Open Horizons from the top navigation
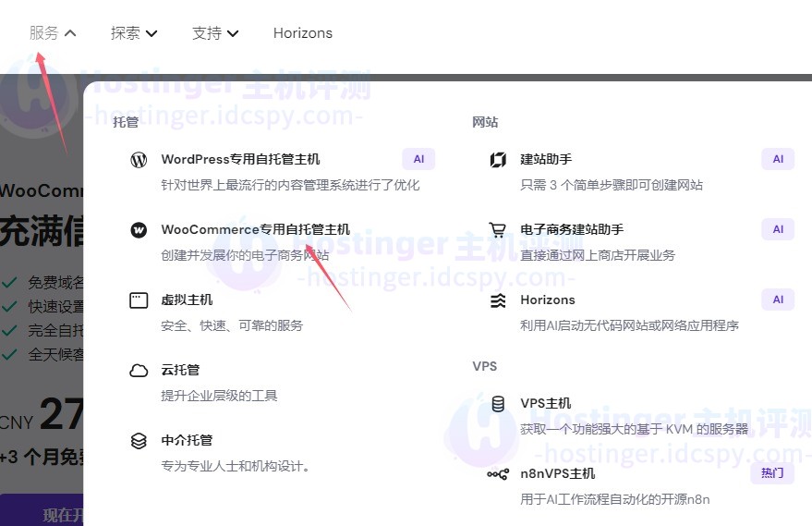This screenshot has width=812, height=526. click(x=302, y=33)
